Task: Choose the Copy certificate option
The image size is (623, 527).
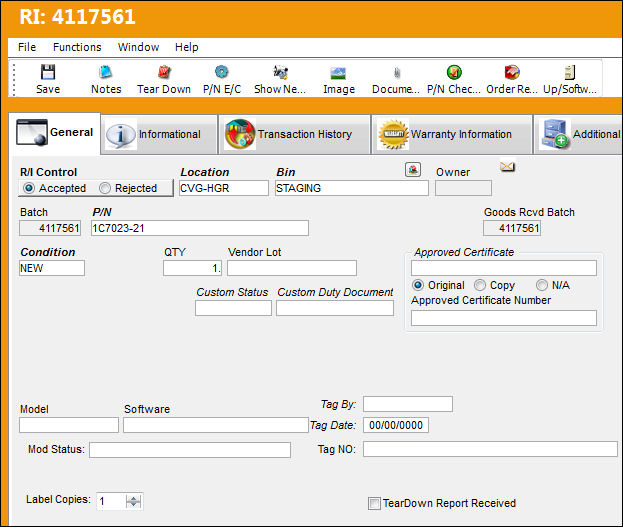Action: point(480,285)
